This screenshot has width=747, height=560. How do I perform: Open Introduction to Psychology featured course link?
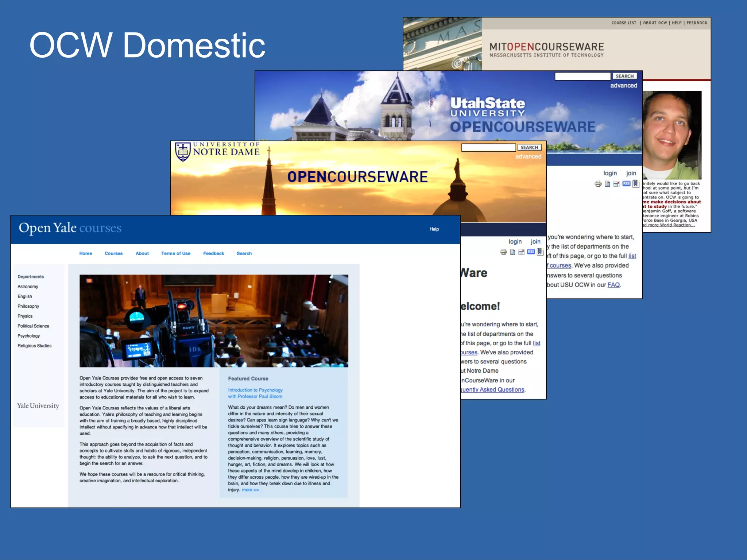[255, 390]
